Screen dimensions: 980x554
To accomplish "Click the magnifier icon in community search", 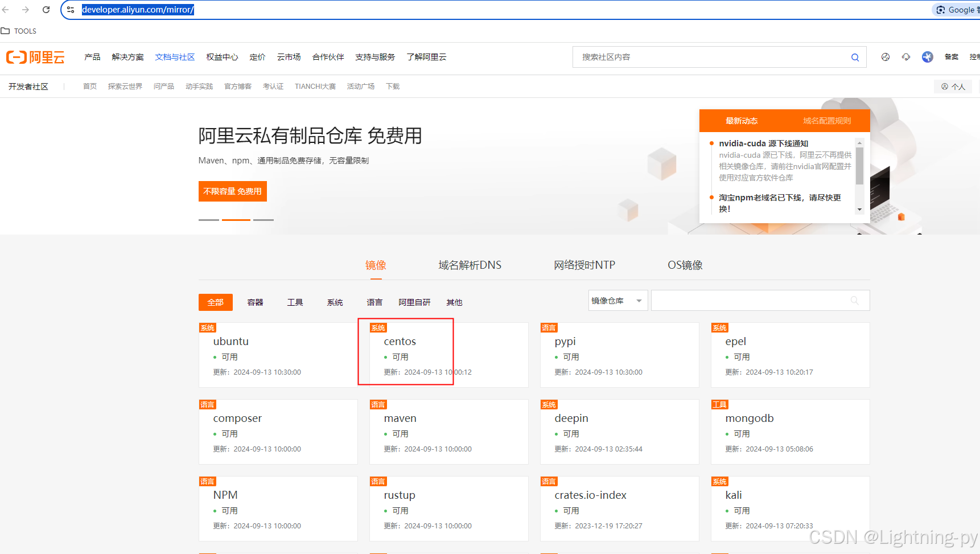I will coord(855,58).
